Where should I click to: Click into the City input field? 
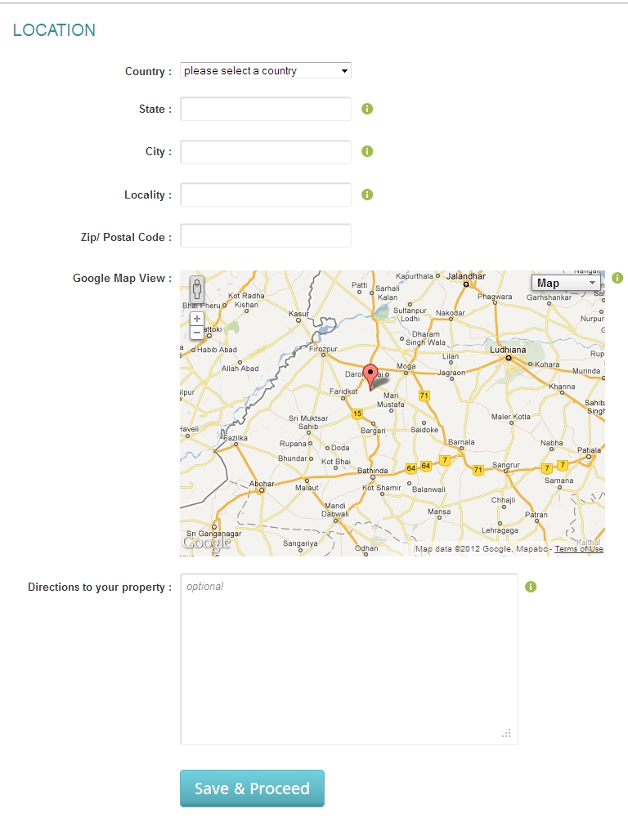point(266,152)
